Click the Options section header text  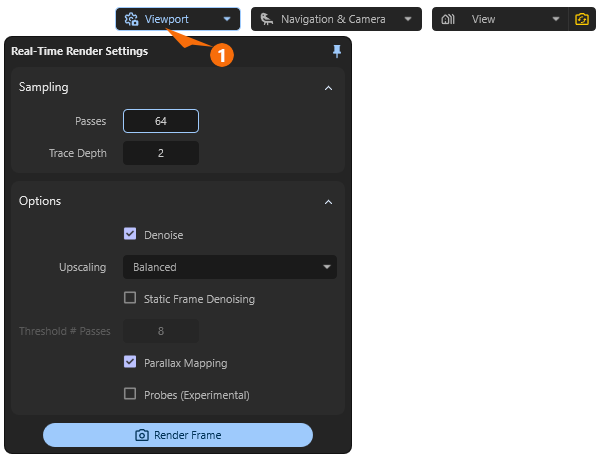tap(40, 201)
